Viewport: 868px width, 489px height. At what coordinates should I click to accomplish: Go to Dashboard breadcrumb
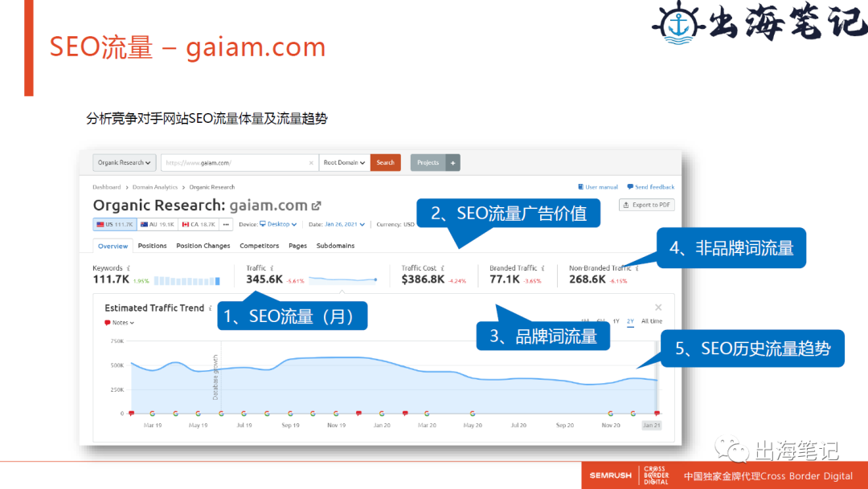[106, 187]
